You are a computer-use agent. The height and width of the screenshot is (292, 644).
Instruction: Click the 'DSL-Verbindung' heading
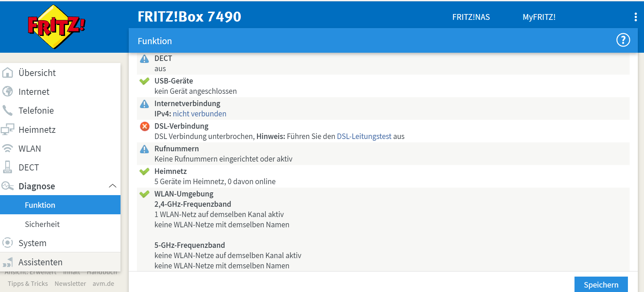pyautogui.click(x=181, y=126)
